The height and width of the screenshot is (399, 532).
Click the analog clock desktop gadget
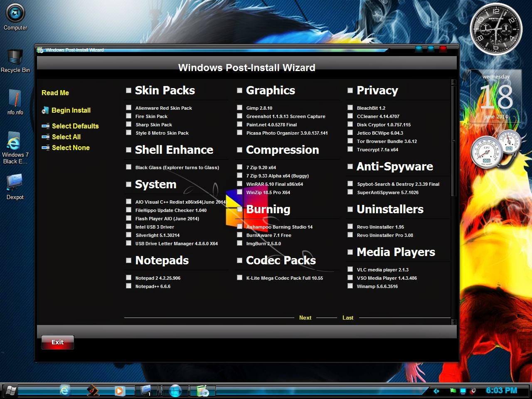(496, 29)
